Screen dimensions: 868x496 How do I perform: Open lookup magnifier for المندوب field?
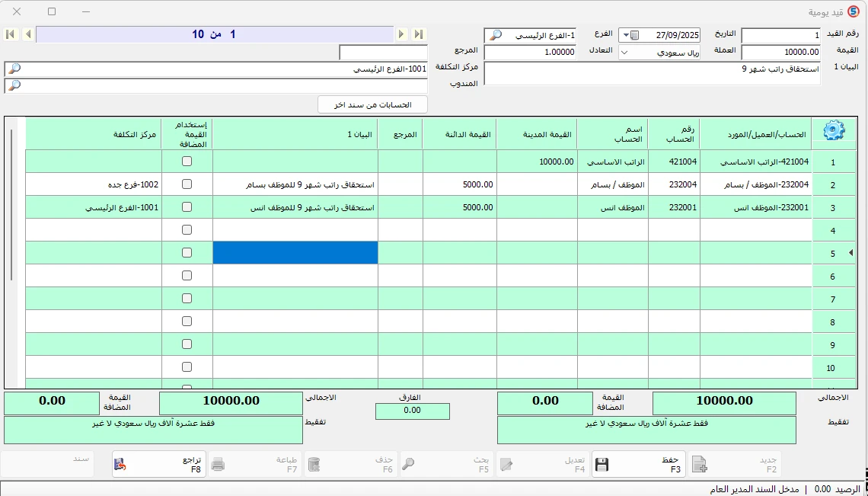pos(14,86)
